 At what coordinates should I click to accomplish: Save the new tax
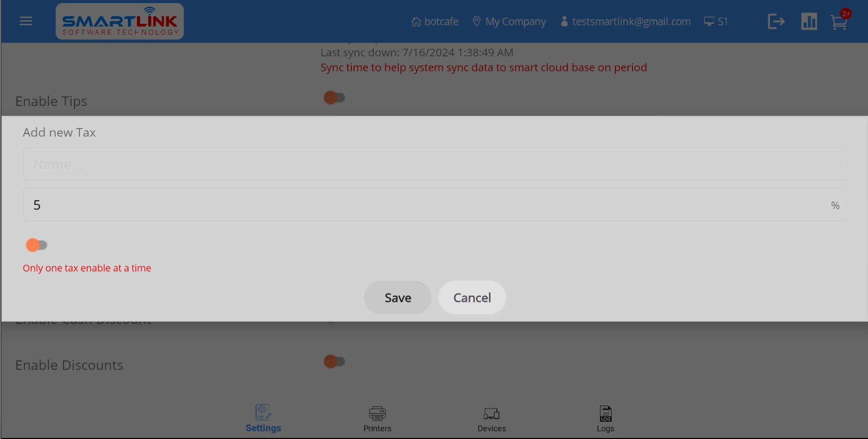pos(398,297)
